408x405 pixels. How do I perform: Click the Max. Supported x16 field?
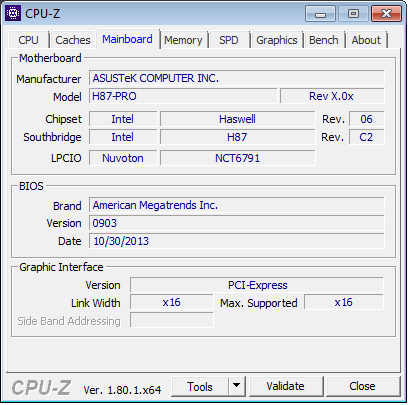coord(344,303)
